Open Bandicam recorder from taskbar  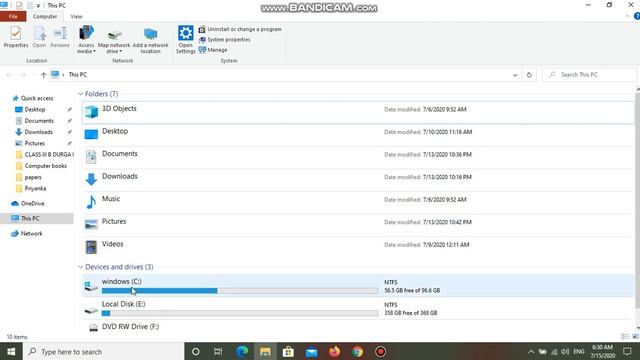tap(380, 351)
